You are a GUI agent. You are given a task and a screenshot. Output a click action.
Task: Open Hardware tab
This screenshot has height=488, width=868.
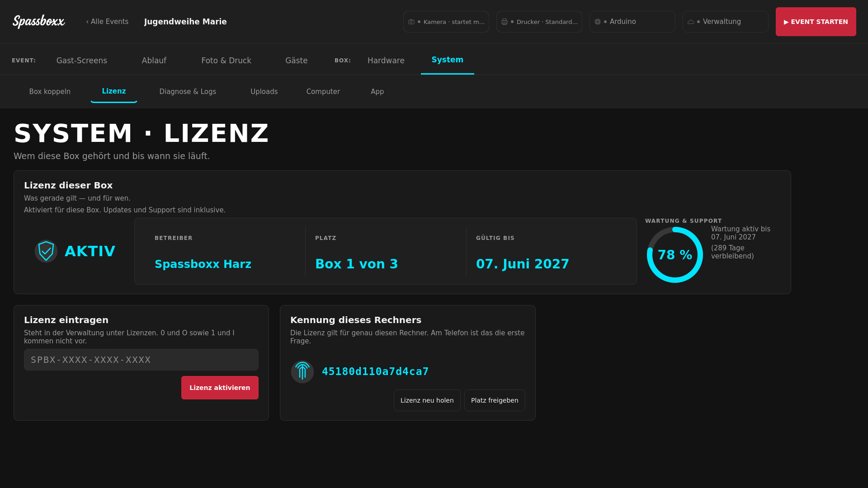tap(386, 61)
